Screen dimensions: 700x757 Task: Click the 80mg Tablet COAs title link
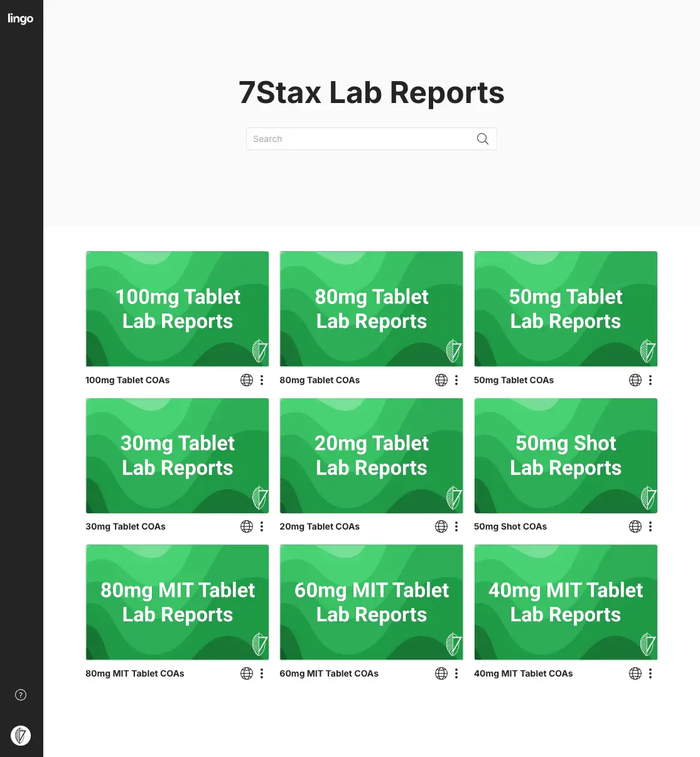[320, 380]
